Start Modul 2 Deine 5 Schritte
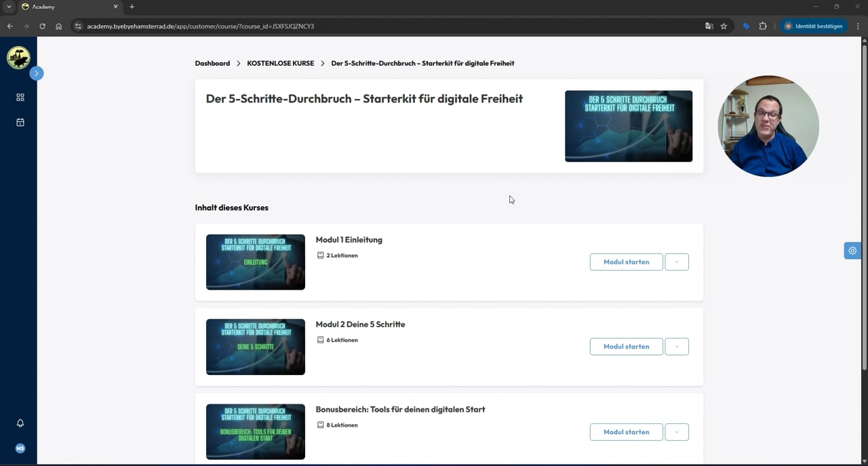868x466 pixels. coord(626,347)
